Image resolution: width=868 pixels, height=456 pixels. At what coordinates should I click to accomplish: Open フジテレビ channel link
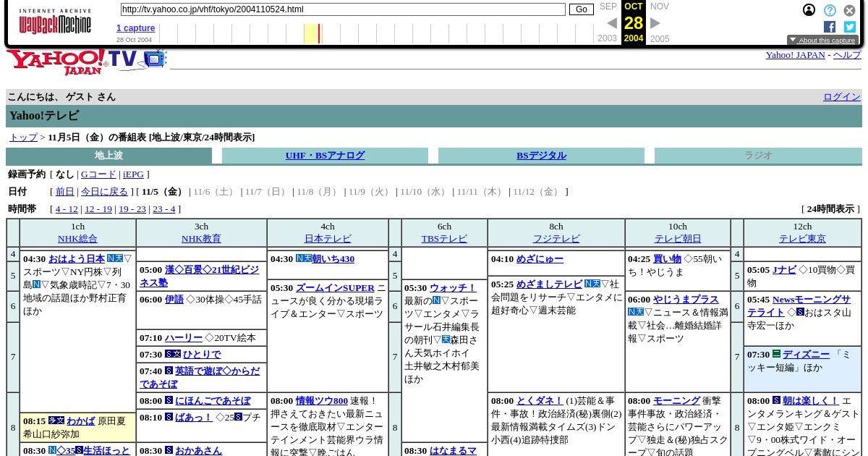pos(556,239)
